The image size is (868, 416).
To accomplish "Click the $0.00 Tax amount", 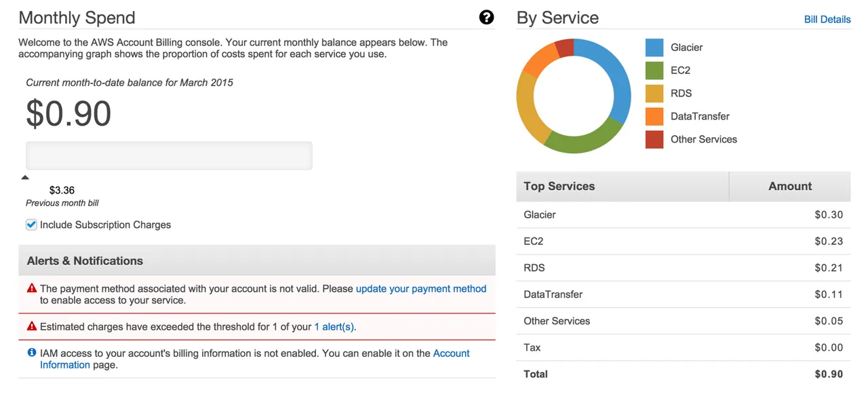I will (x=829, y=347).
